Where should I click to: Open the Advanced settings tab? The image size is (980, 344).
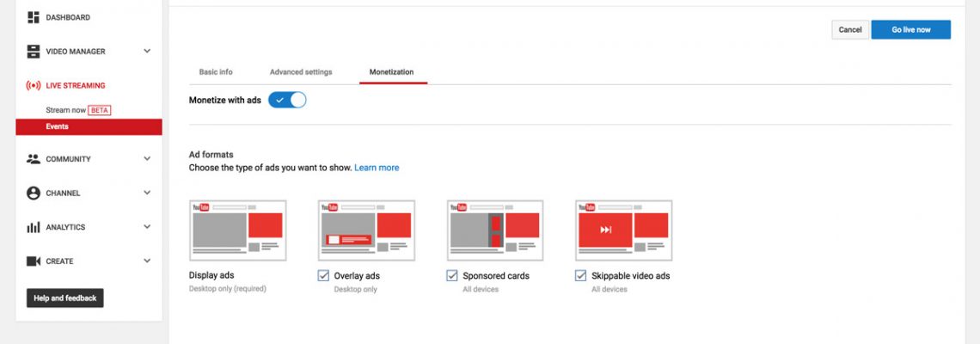pos(301,72)
